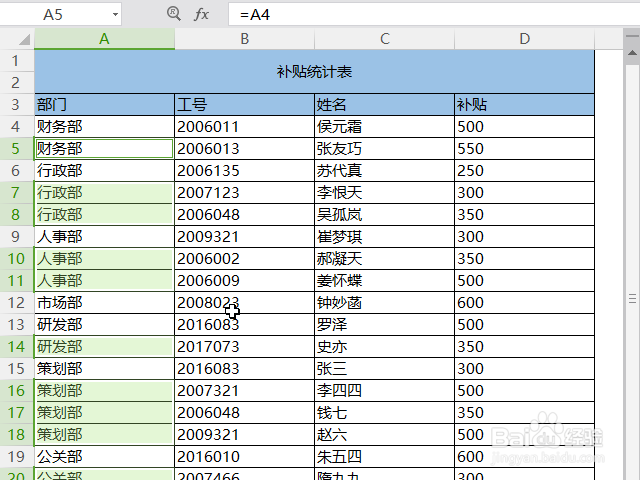Click employee ID 2017073

(x=244, y=347)
